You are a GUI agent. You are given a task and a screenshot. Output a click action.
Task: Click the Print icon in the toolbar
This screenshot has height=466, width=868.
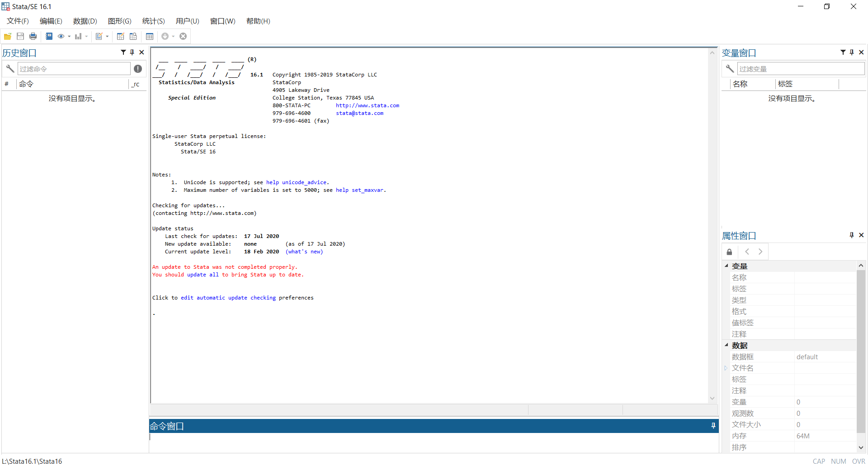(x=33, y=36)
